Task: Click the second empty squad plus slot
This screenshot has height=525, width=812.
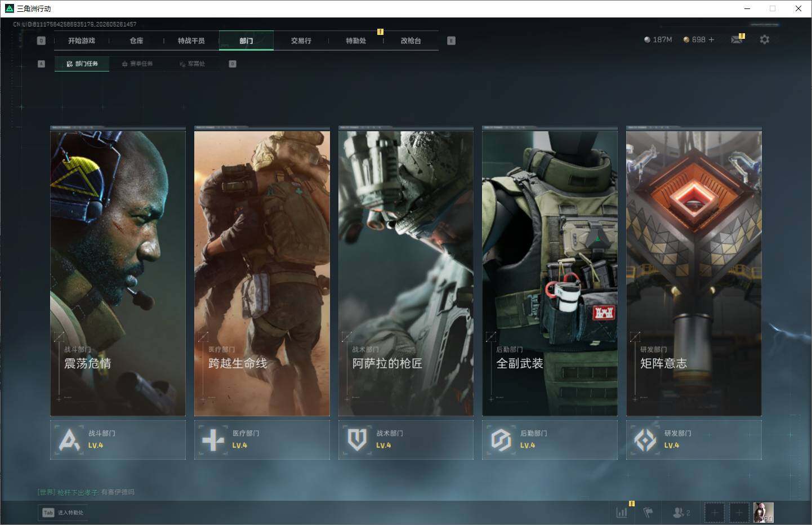Action: [x=739, y=513]
